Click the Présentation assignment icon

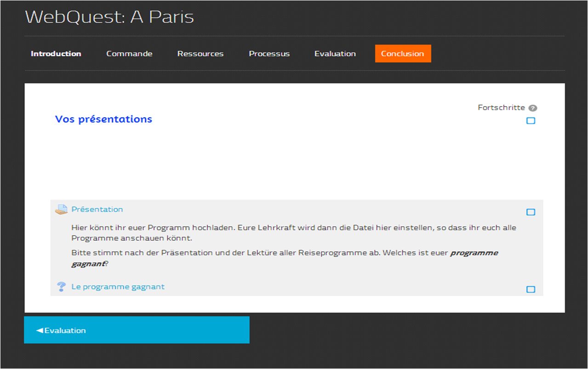[x=61, y=210]
